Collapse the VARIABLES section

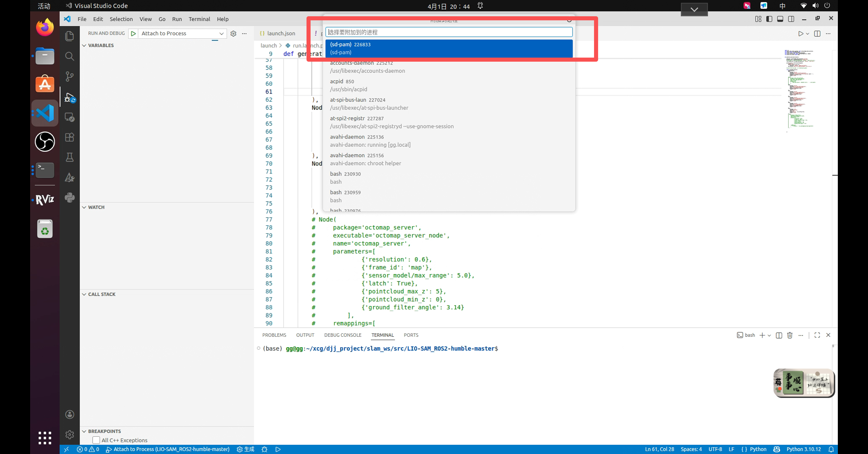(101, 45)
